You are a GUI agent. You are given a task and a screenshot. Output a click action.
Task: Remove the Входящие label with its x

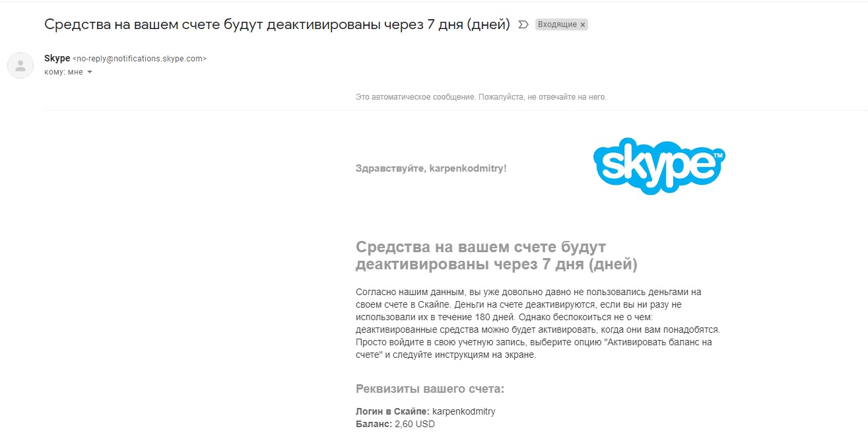583,24
